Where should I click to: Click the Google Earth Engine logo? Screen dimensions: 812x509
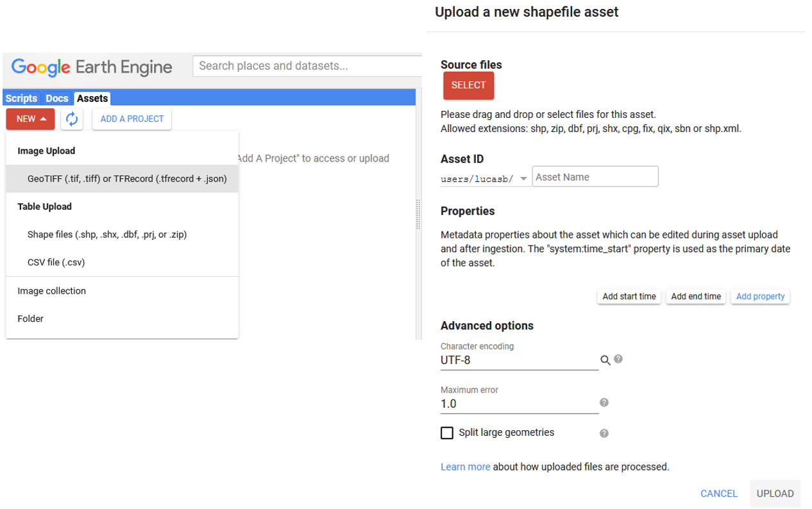point(92,67)
